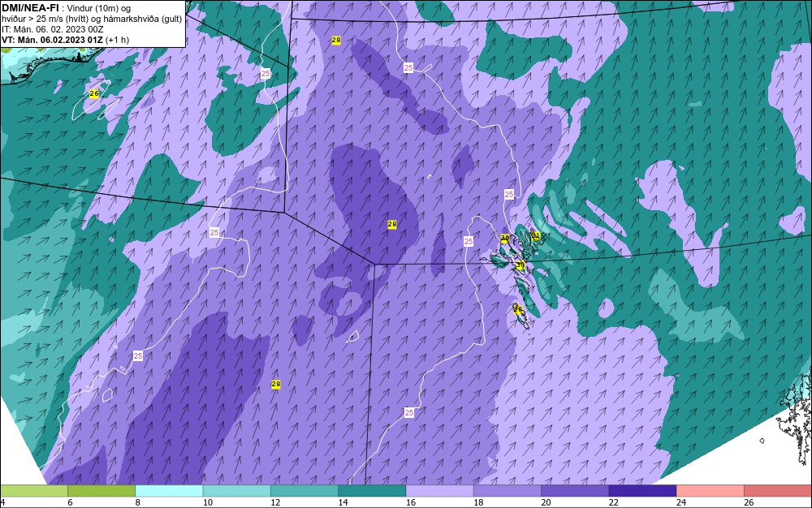Viewport: 812px width, 508px height.
Task: Click the pale lavender 16–18 legend swatch
Action: (x=439, y=491)
